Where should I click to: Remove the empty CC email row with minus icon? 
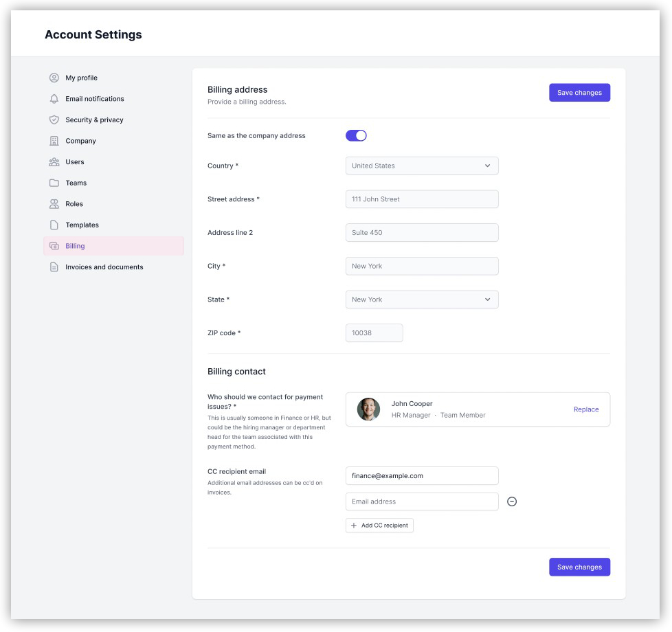(512, 501)
